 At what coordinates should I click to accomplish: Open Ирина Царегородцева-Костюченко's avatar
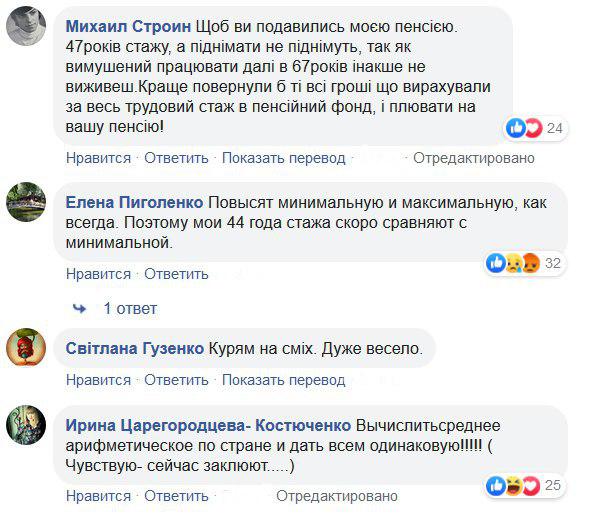26,423
